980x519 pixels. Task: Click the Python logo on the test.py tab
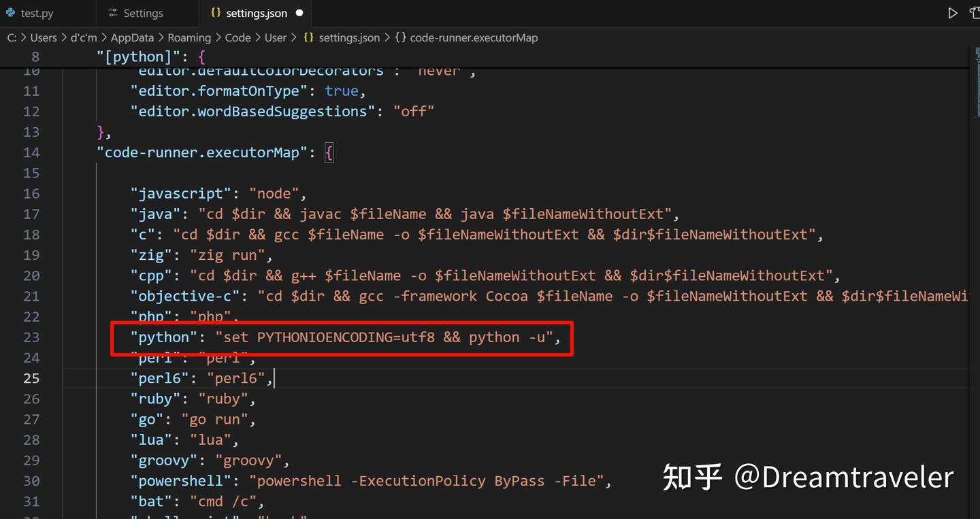(x=10, y=12)
